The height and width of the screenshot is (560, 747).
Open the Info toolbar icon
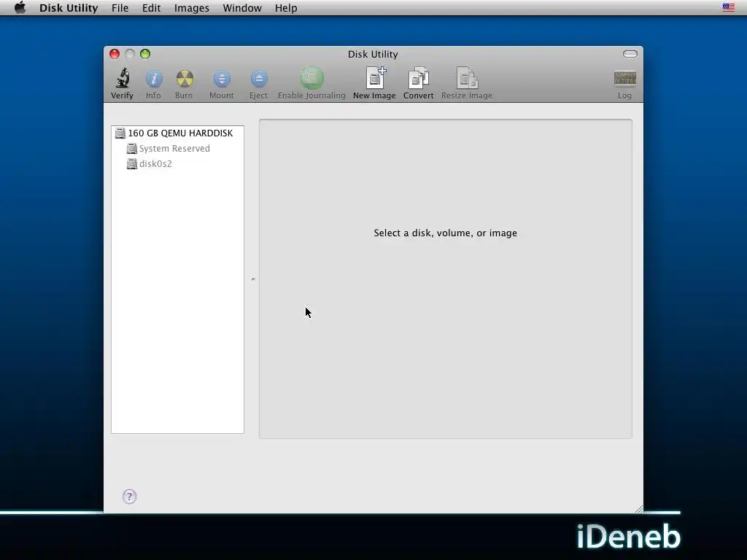coord(153,79)
